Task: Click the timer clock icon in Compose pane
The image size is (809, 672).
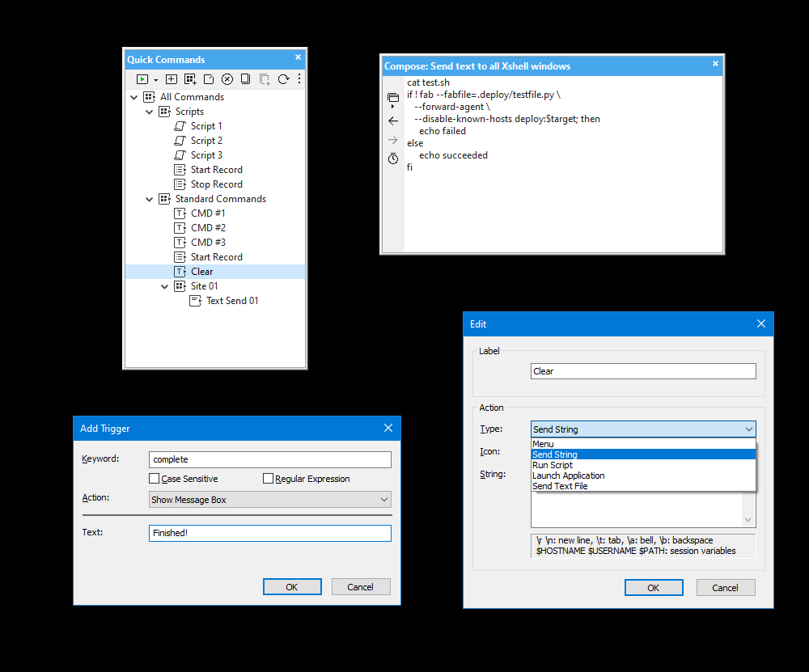Action: click(x=393, y=158)
